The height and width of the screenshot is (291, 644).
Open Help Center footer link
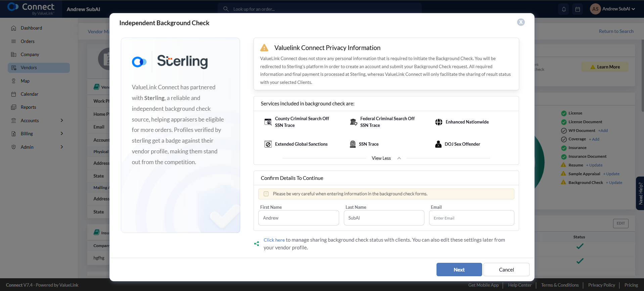520,285
